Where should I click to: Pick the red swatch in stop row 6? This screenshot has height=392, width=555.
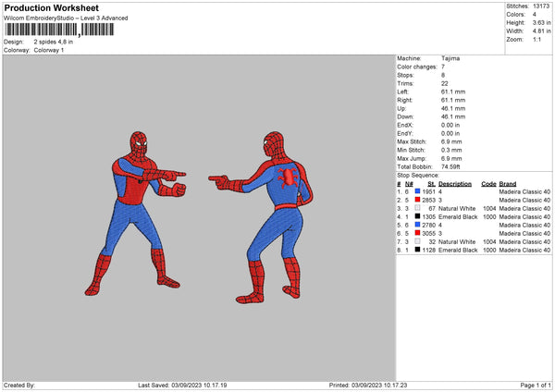pyautogui.click(x=418, y=233)
